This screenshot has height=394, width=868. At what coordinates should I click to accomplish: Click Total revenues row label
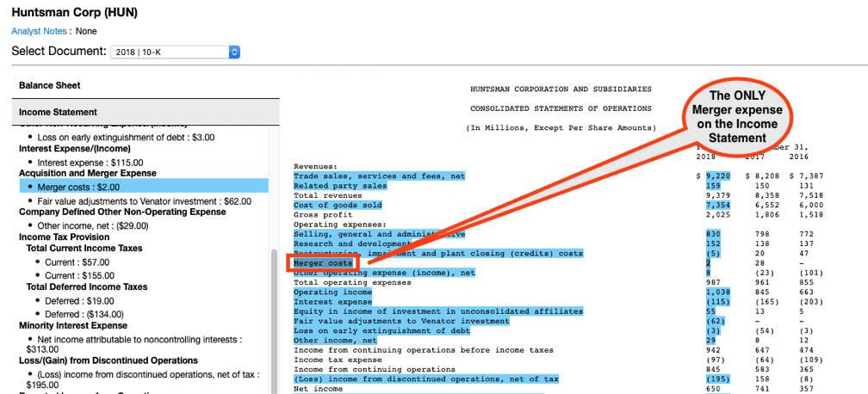pyautogui.click(x=328, y=195)
